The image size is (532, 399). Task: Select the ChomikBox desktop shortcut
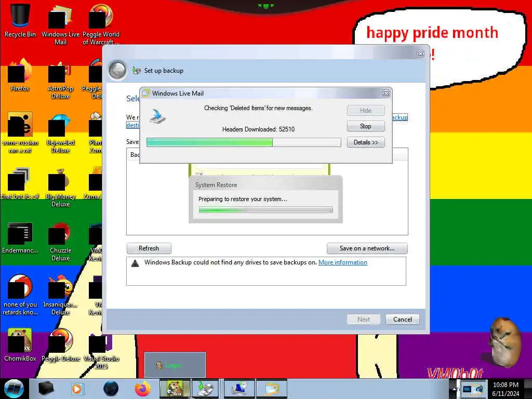[x=20, y=345]
